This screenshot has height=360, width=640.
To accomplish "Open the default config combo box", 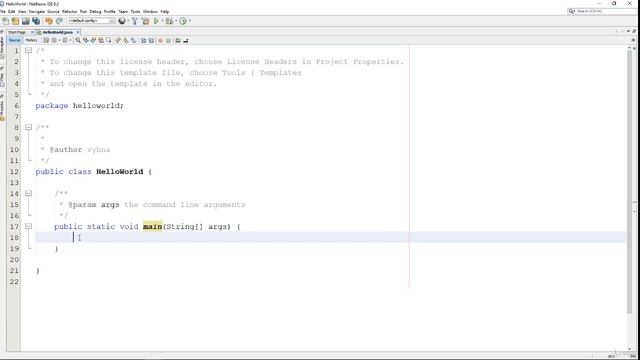I will click(x=92, y=21).
